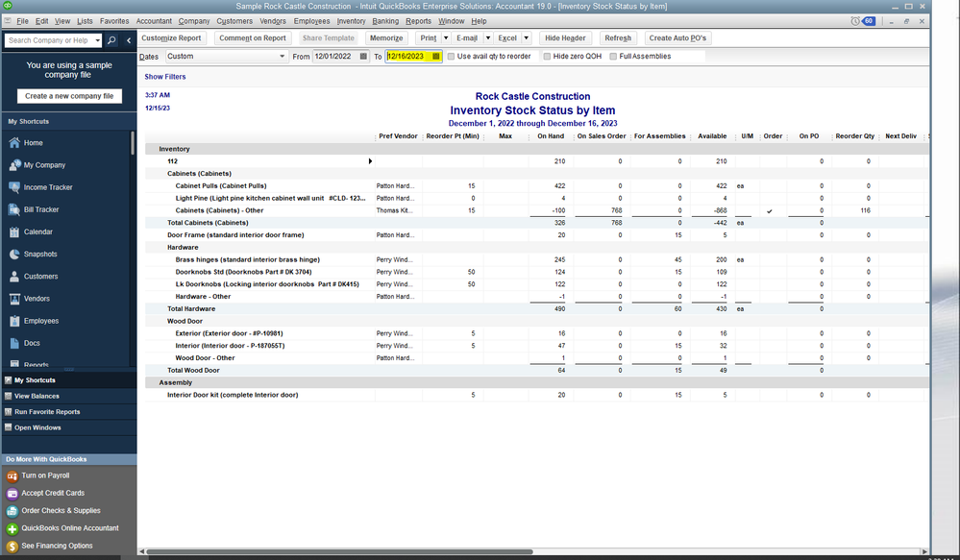
Task: Select View Balances panel icon
Action: pos(8,396)
